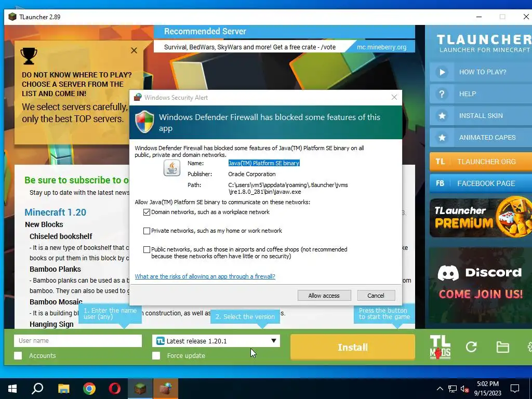The image size is (532, 399).
Task: Click the refresh arrow icon in bottom bar
Action: [471, 347]
